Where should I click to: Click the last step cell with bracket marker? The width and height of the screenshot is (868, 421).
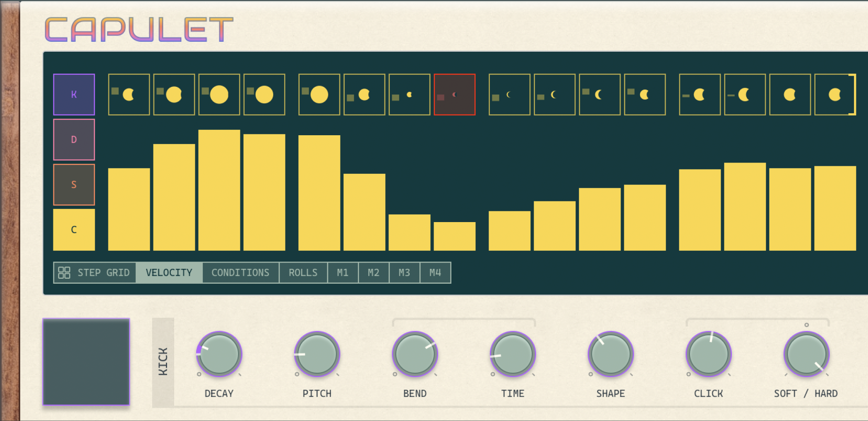(835, 94)
